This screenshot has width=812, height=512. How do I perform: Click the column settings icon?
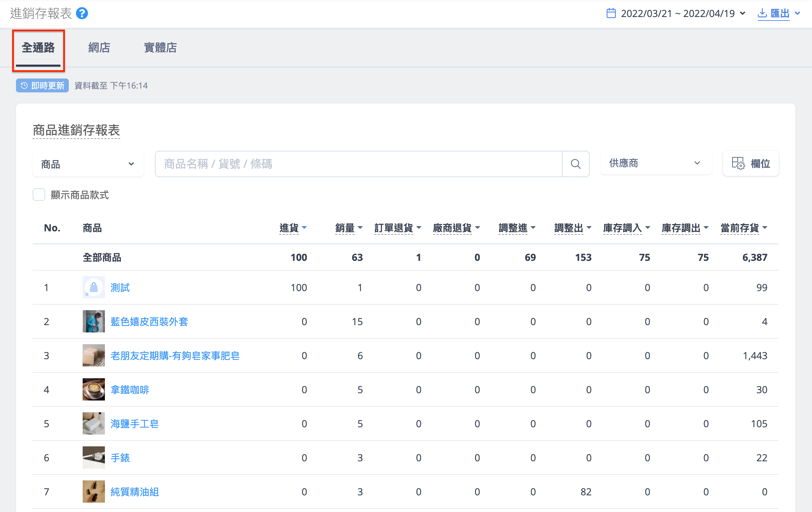(738, 163)
